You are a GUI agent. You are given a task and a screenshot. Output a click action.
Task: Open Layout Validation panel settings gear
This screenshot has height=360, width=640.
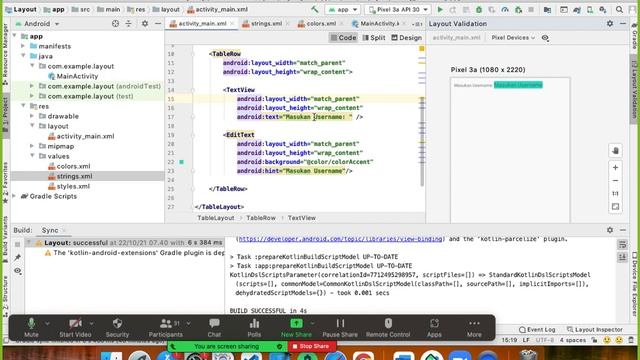pos(610,24)
